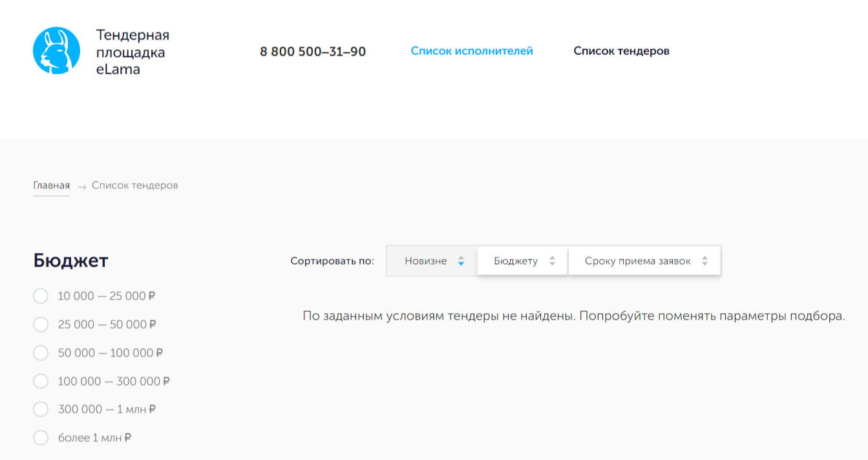Screen dimensions: 868x460
Task: Enable the 50 000 — 100 000 ₽ filter
Action: [41, 353]
